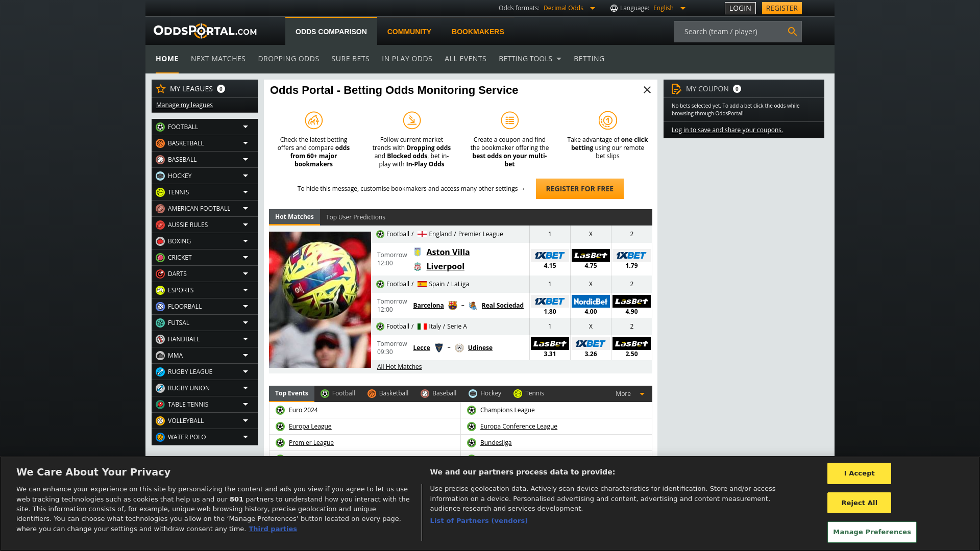Open the Manage my leagues link
Screen dimensions: 980x551
pos(184,105)
